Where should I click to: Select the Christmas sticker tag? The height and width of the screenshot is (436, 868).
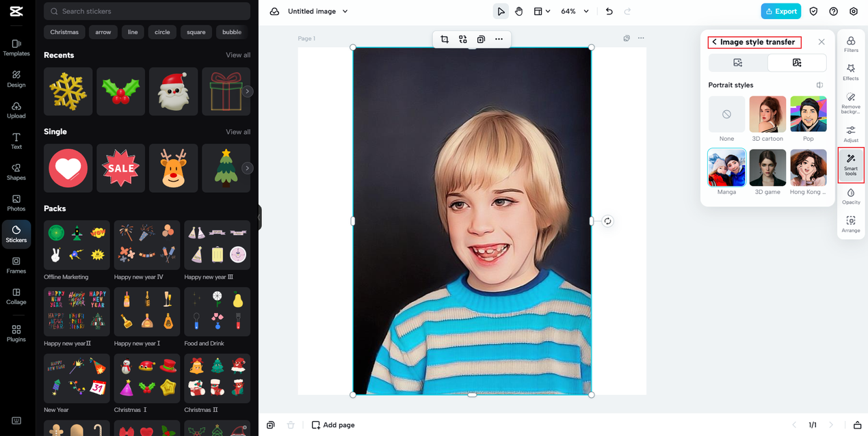click(64, 32)
